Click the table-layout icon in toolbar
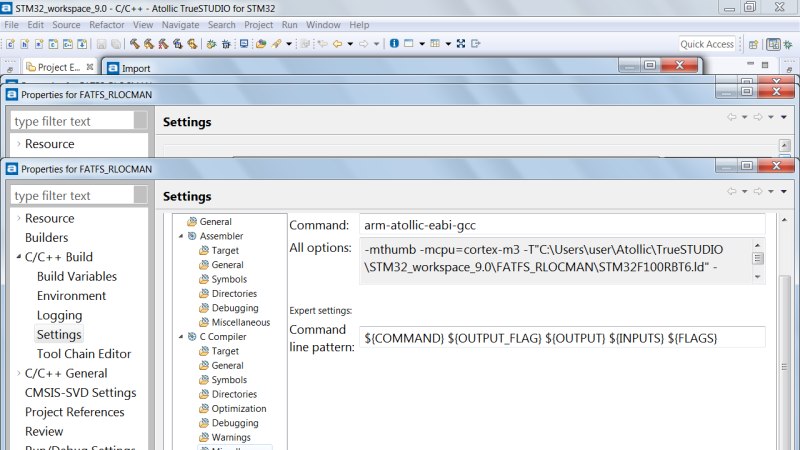Screen dimensions: 800x450 (435, 43)
